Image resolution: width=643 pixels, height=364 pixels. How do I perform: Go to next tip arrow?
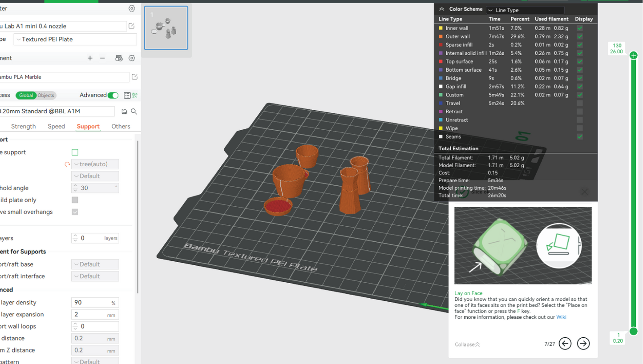coord(583,344)
